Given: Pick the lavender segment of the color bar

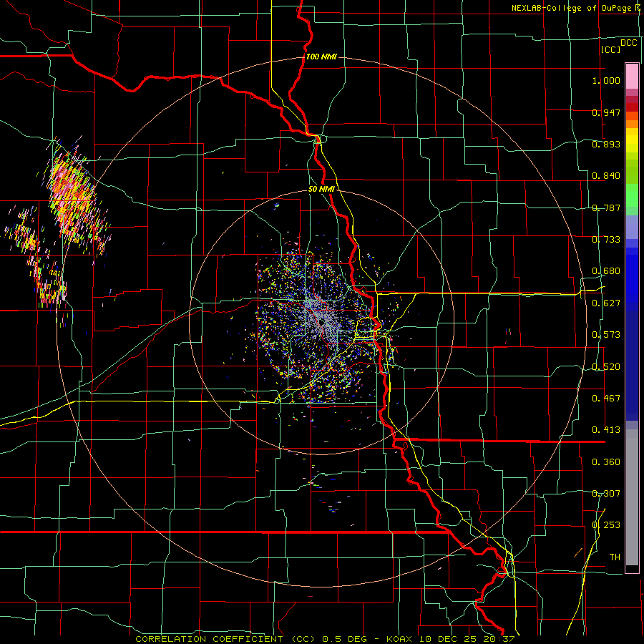Looking at the screenshot, I should [x=632, y=227].
